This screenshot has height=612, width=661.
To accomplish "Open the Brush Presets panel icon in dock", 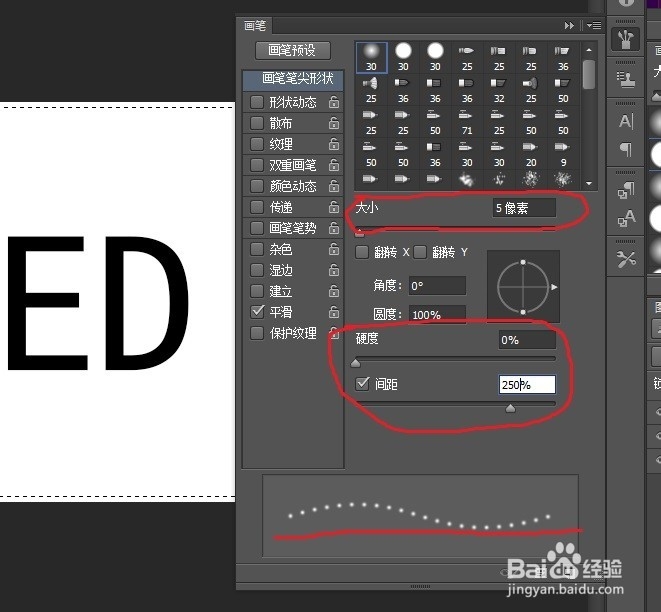I will 626,39.
